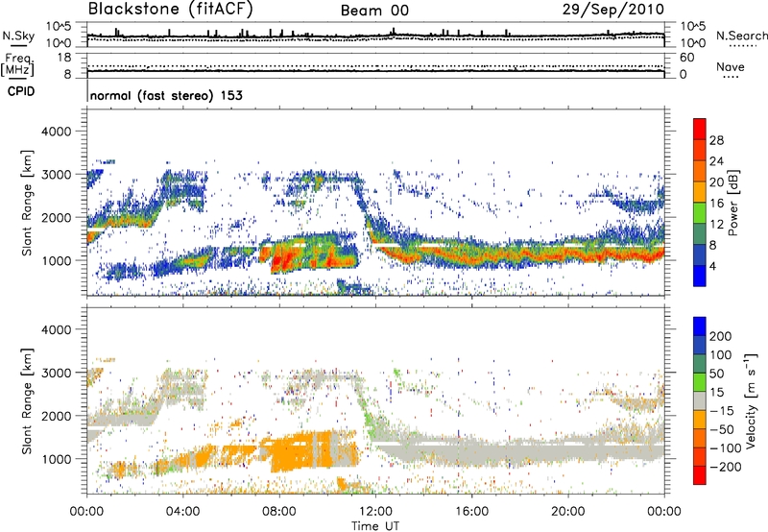The height and width of the screenshot is (532, 768).
Task: Click the gray segment of Velocity colorbar
Action: click(x=700, y=401)
